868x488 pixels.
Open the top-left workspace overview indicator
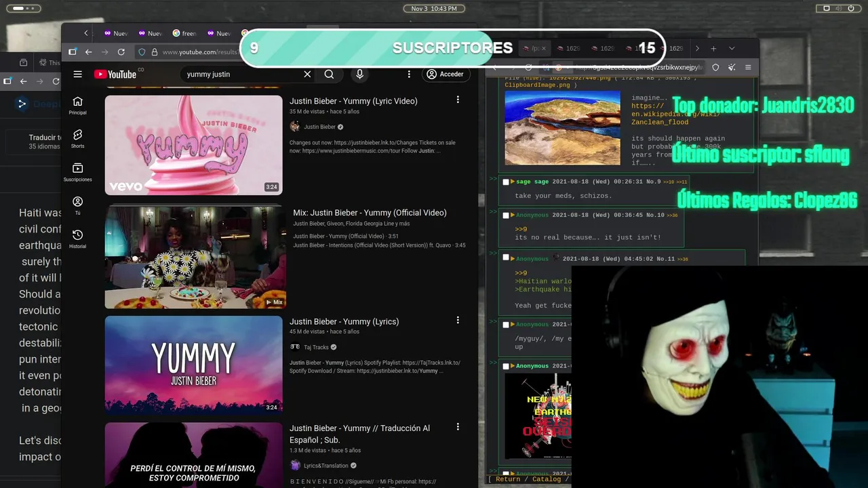[22, 8]
